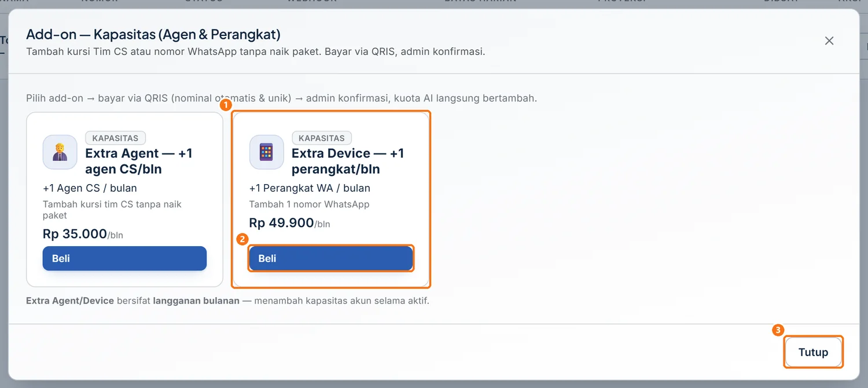This screenshot has width=868, height=388.
Task: Click 'Tambah kursi tim CS tanpa naik paket'
Action: point(112,210)
